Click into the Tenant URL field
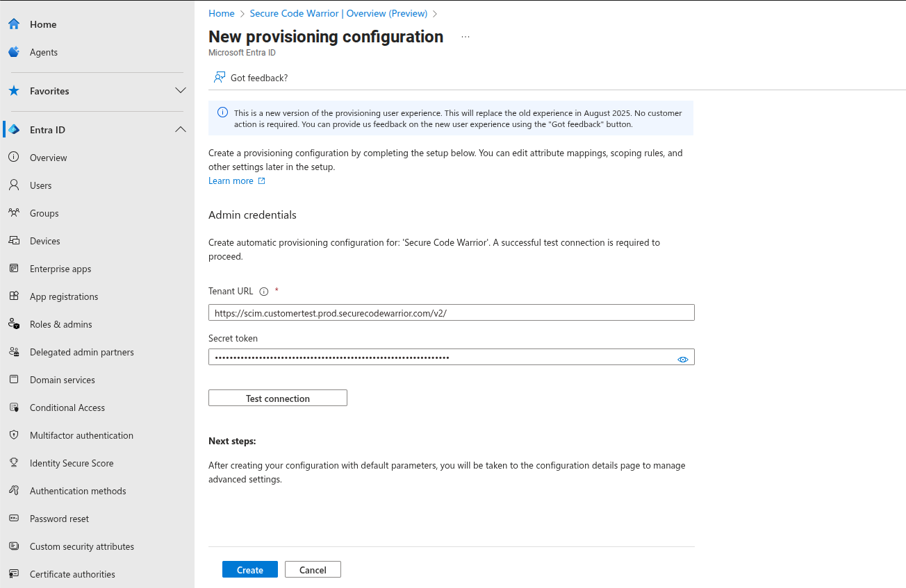The height and width of the screenshot is (588, 906). tap(451, 313)
